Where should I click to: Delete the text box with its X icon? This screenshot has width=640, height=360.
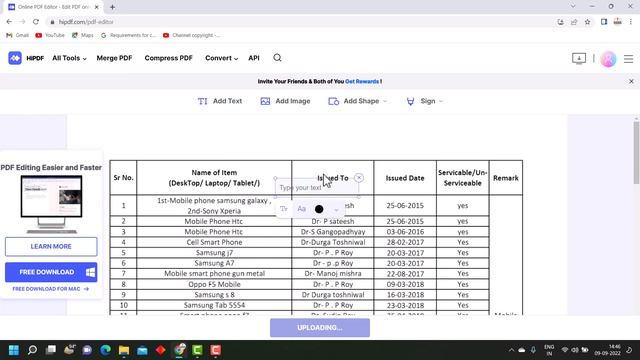coord(359,178)
